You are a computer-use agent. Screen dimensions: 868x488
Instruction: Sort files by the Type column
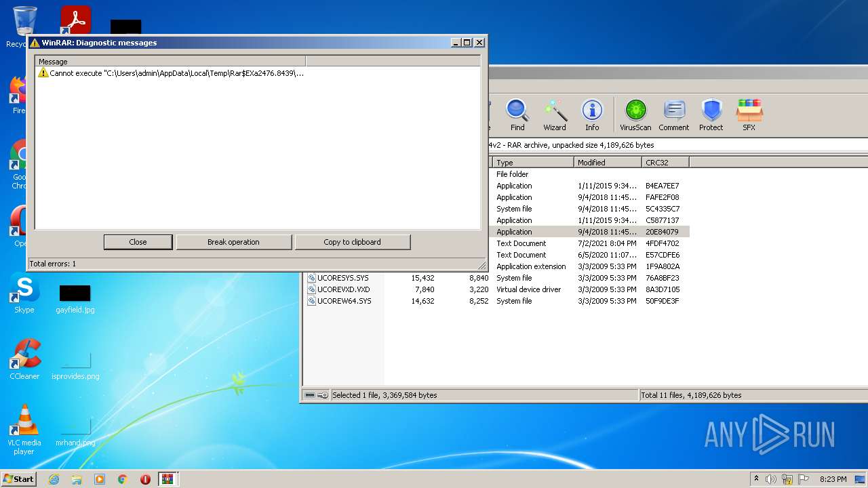click(x=532, y=163)
